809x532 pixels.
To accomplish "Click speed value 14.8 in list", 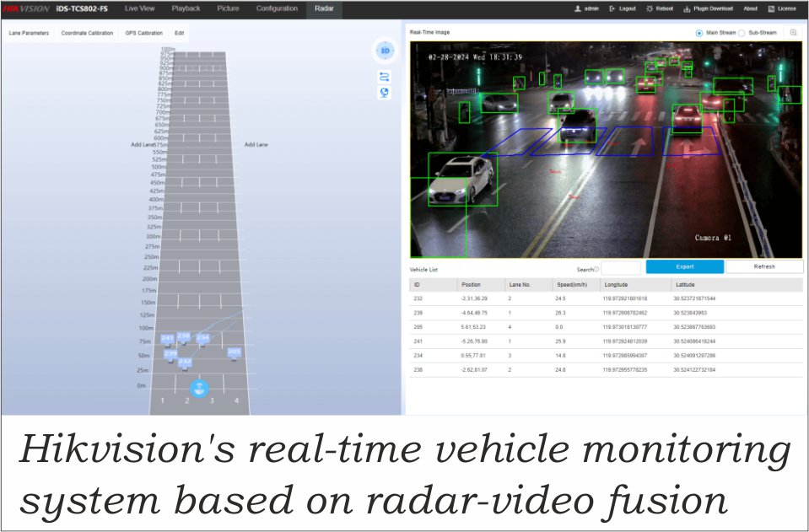I will click(x=560, y=355).
